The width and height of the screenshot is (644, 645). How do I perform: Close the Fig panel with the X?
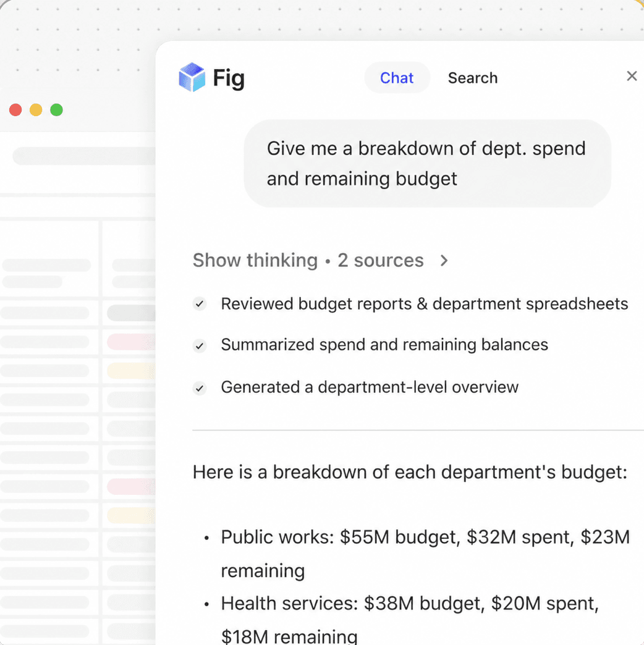(632, 76)
